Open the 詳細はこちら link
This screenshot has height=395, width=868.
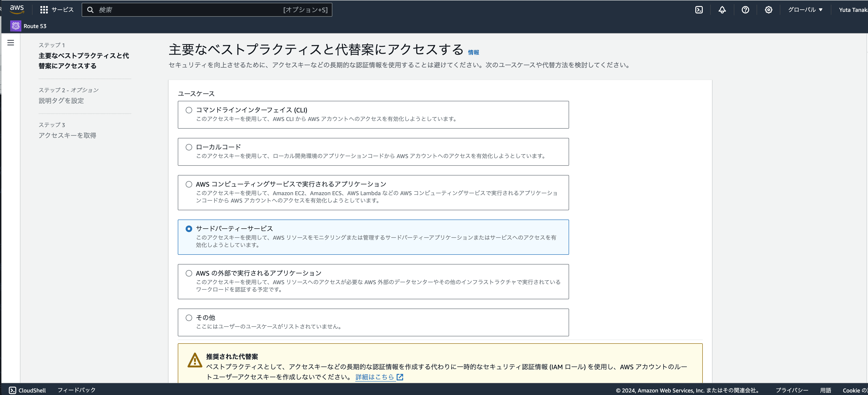375,377
